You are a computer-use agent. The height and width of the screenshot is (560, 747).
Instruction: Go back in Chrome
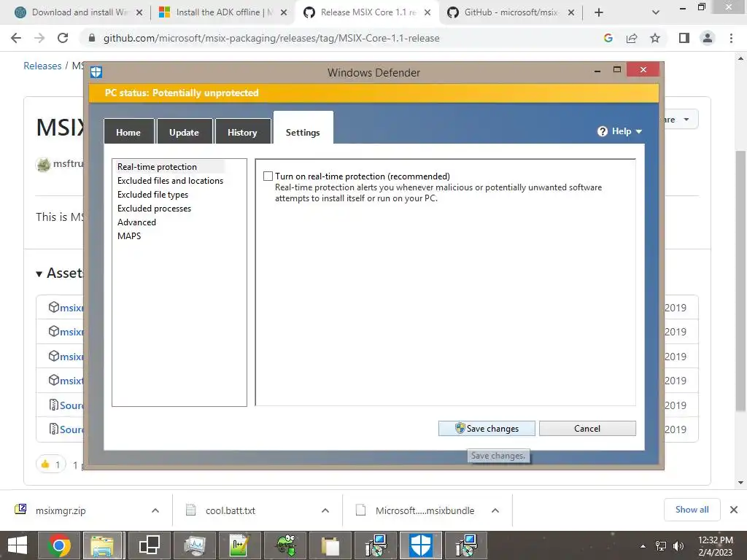point(16,38)
